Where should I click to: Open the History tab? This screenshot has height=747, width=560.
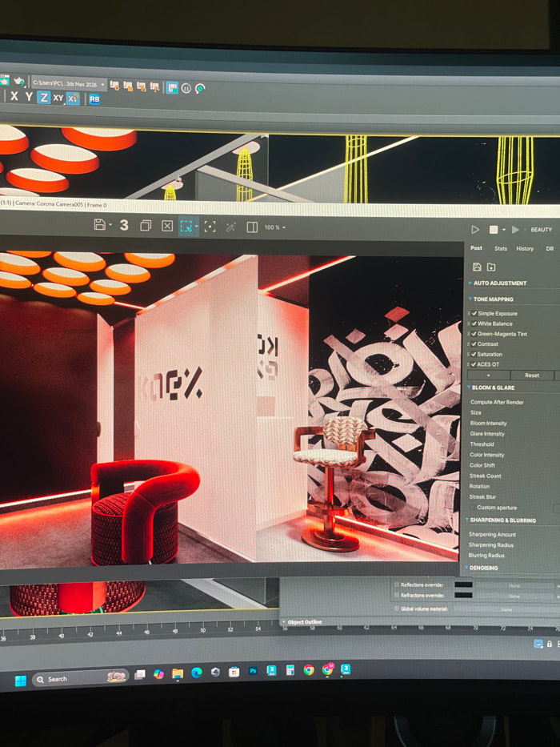[525, 249]
